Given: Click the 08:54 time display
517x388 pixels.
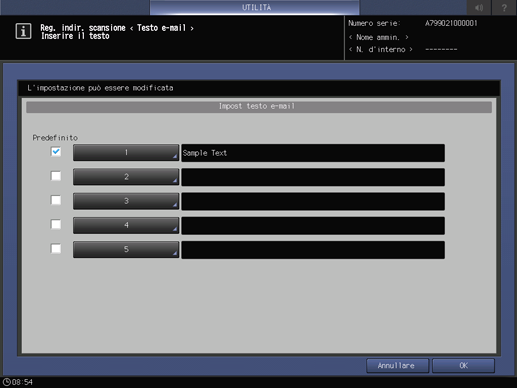Looking at the screenshot, I should (x=22, y=382).
